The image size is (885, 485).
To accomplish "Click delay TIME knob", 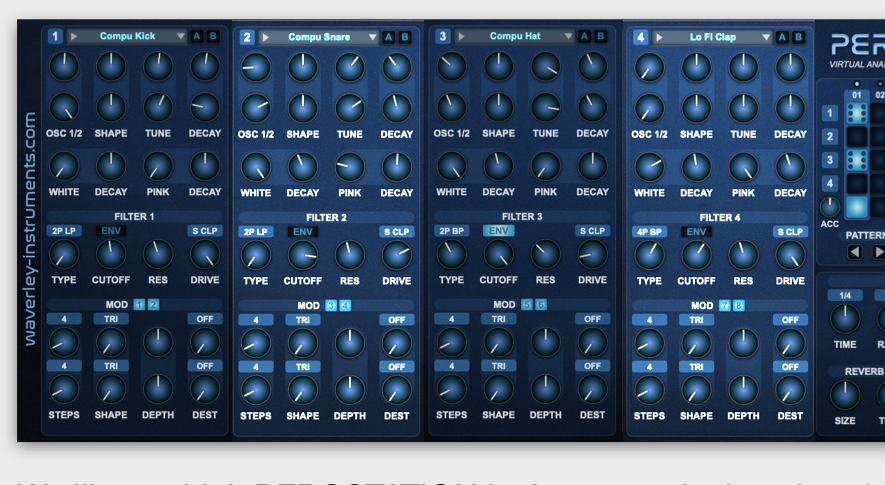I will pyautogui.click(x=845, y=319).
